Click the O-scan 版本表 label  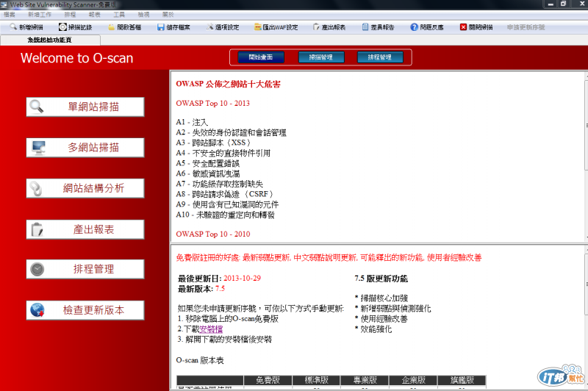point(200,361)
